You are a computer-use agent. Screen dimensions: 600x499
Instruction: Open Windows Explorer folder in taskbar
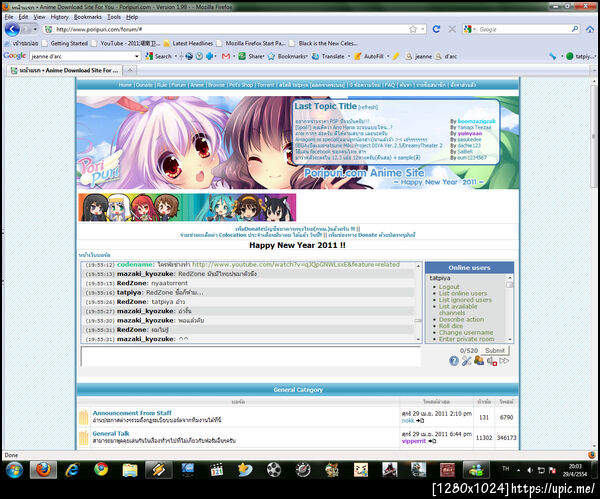pyautogui.click(x=130, y=470)
